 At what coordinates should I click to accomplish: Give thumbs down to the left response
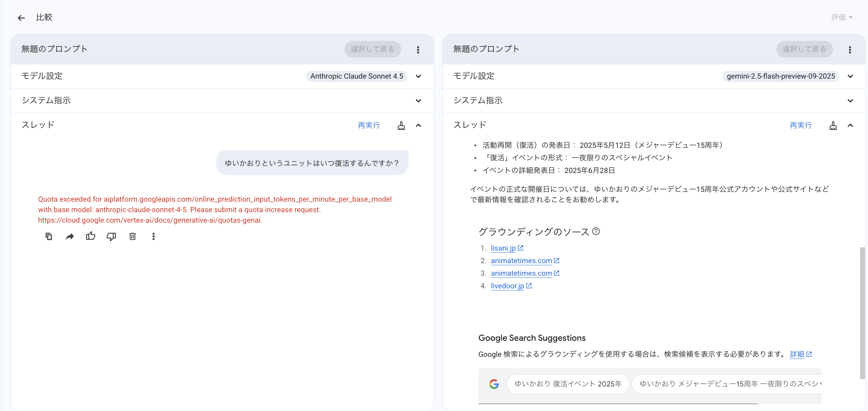(111, 237)
